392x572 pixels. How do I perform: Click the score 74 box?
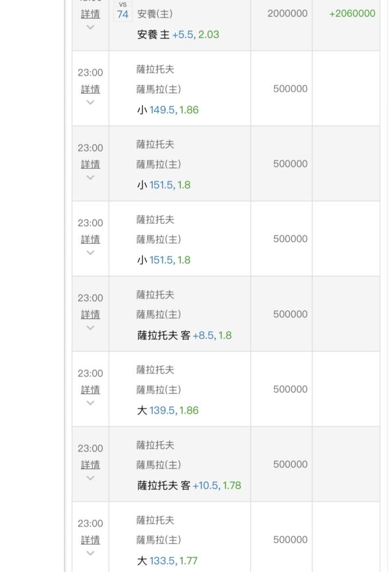point(122,14)
